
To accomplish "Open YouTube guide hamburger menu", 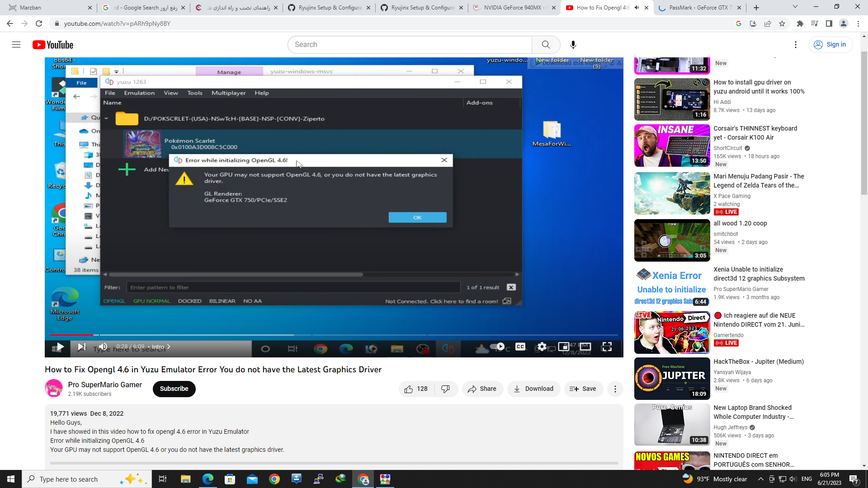I will (16, 45).
